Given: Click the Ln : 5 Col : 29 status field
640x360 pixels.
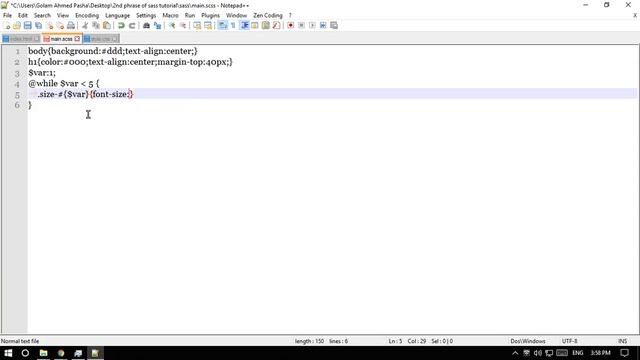Looking at the screenshot, I should coord(420,341).
